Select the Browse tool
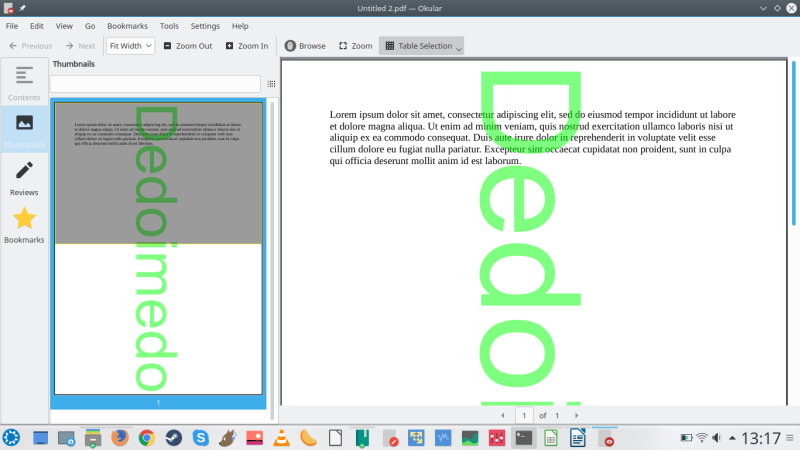 (305, 46)
